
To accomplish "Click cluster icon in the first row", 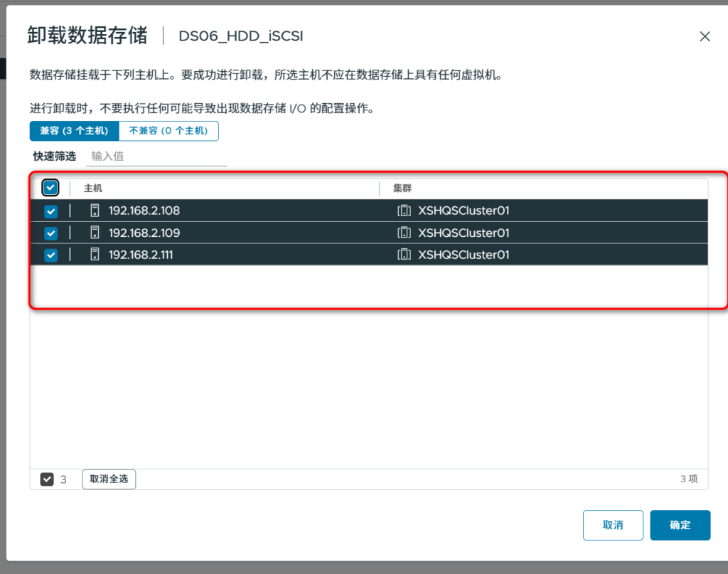I will point(404,211).
